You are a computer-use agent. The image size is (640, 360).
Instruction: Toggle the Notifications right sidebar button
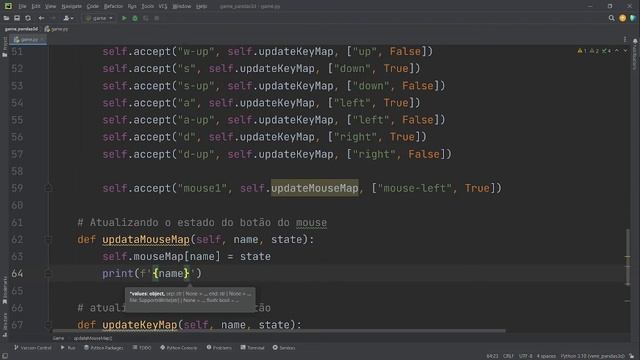point(635,55)
